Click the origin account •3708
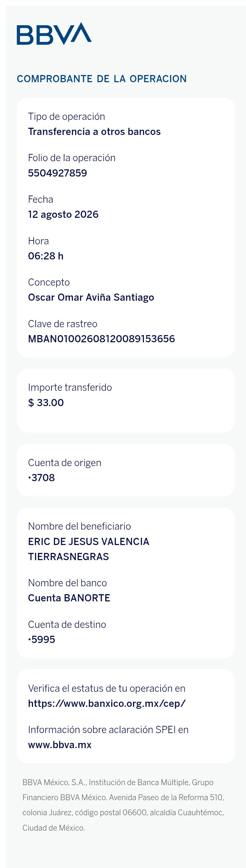246x868 pixels. coord(42,478)
